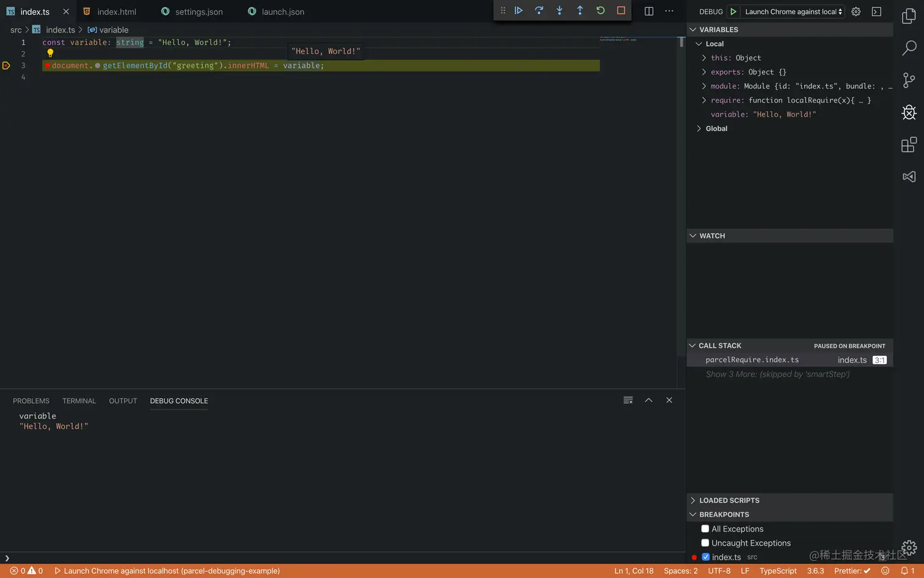
Task: Collapse the WATCH section
Action: click(790, 236)
